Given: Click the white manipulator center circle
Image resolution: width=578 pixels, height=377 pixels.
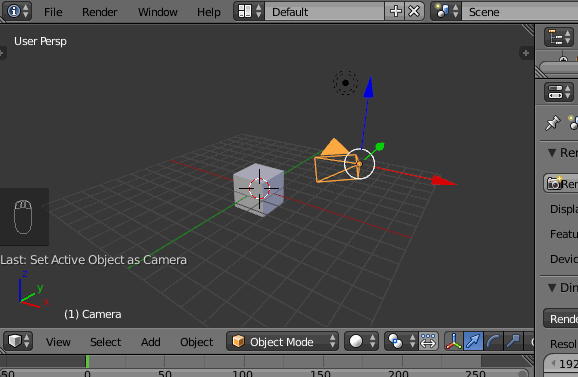Looking at the screenshot, I should pos(359,164).
